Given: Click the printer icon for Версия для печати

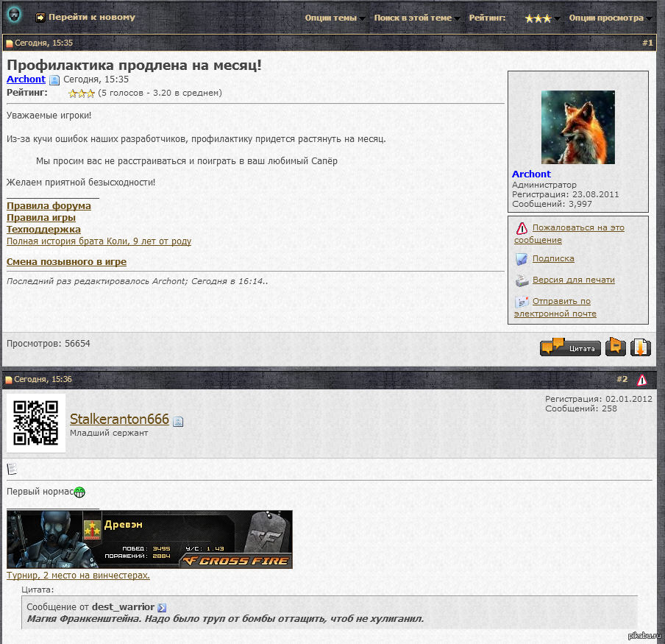Looking at the screenshot, I should point(522,280).
